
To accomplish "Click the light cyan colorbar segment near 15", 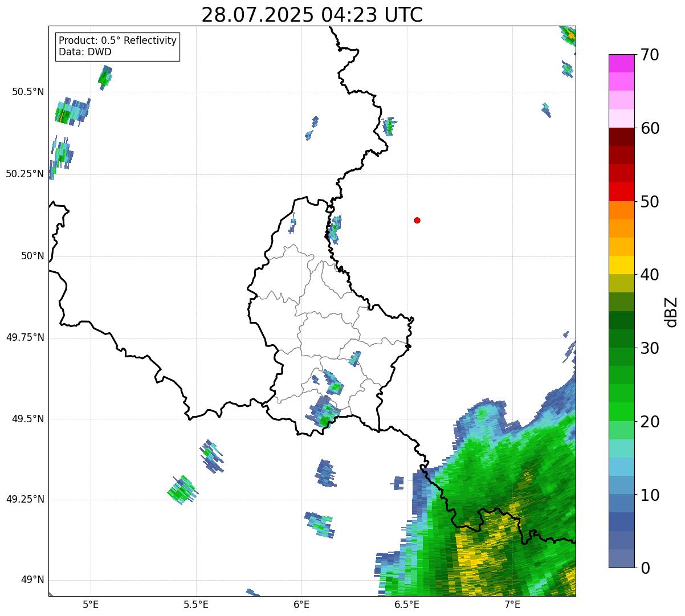I will tap(621, 448).
